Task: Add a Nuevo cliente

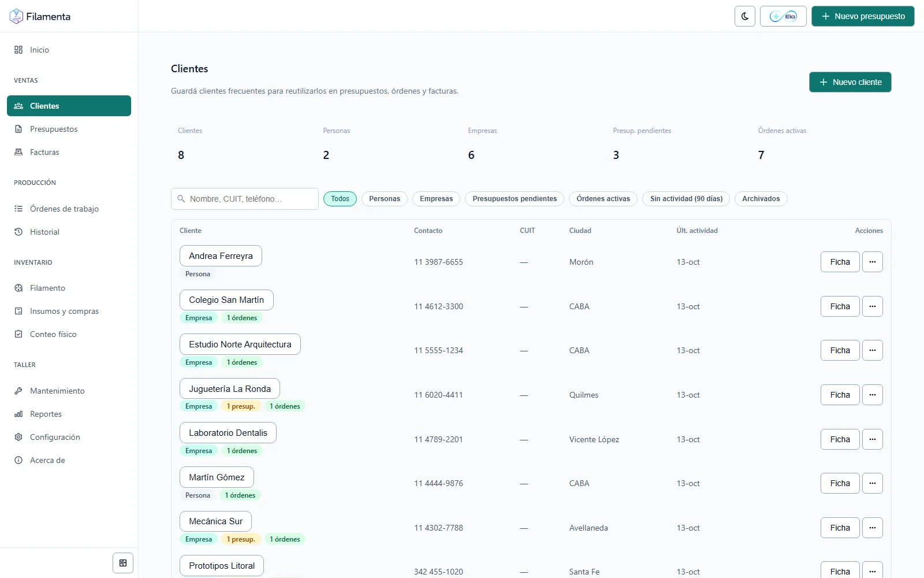Action: 850,82
